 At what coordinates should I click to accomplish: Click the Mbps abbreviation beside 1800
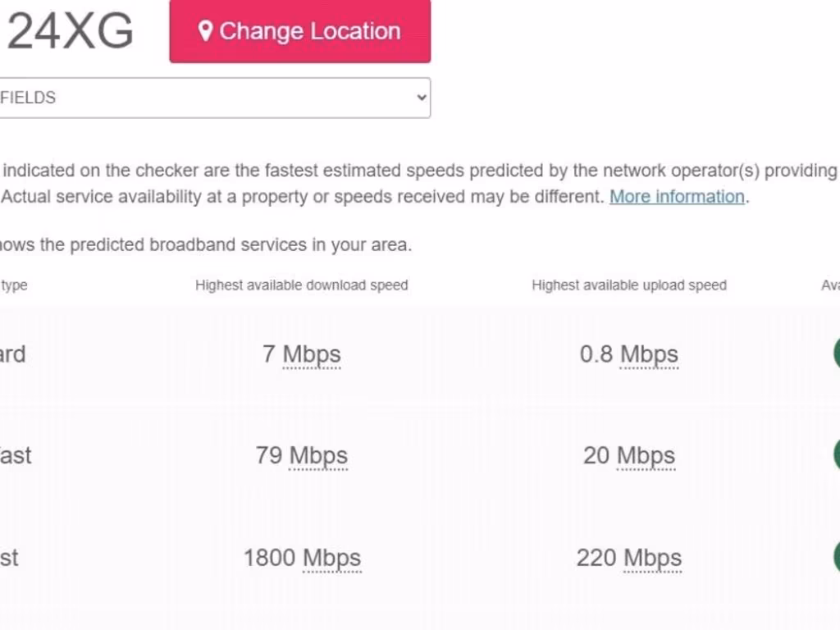point(331,558)
